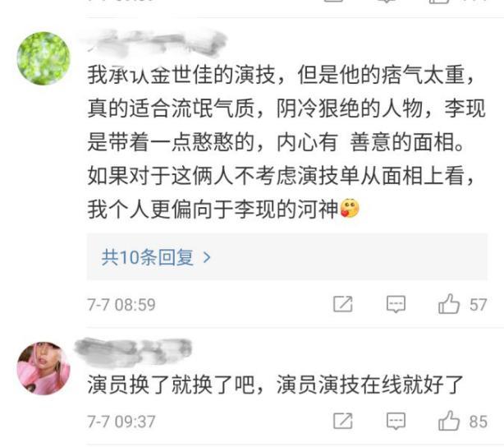Tap thumbs-up icon beside the 57 count

point(449,304)
